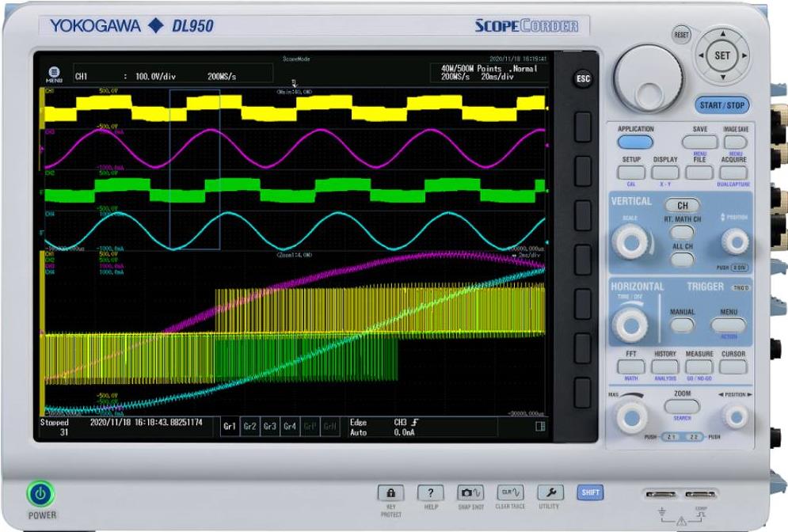
Task: Click the CURSOR button
Action: tap(733, 367)
